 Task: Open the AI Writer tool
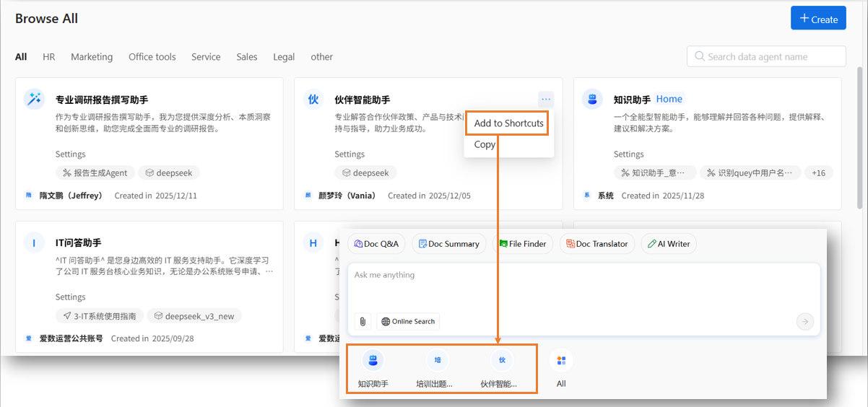click(x=669, y=244)
